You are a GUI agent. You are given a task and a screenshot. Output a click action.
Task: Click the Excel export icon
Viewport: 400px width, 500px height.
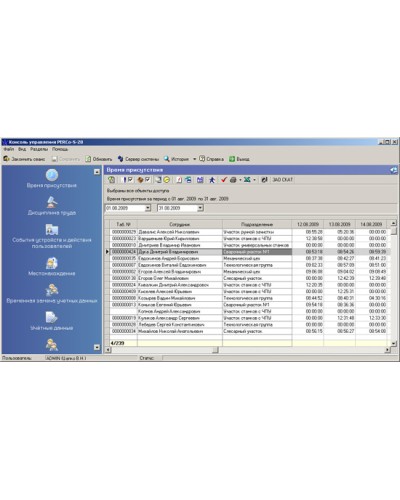pos(247,180)
